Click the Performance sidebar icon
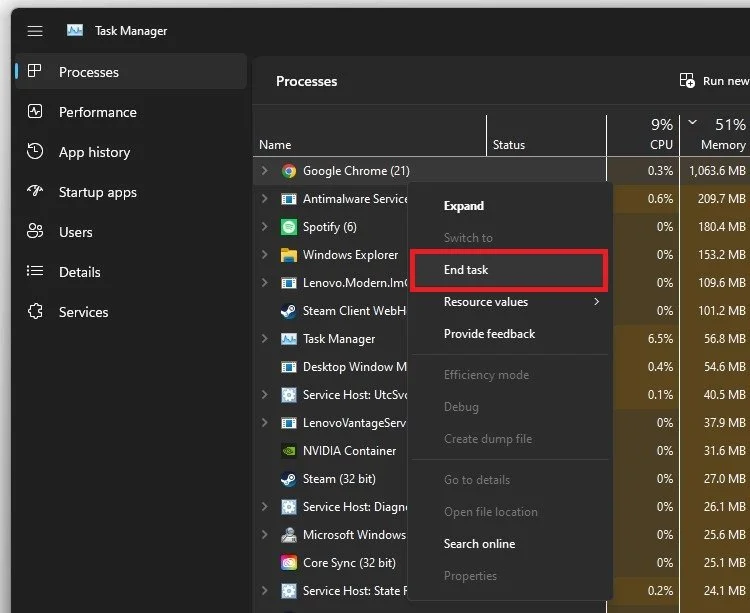This screenshot has width=750, height=613. (x=35, y=111)
